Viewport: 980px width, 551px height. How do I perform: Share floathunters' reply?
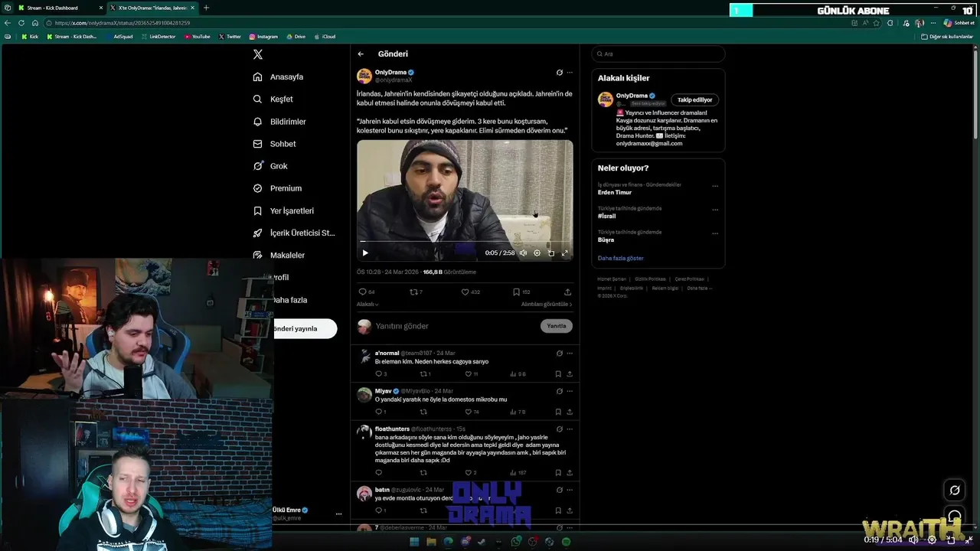point(570,473)
